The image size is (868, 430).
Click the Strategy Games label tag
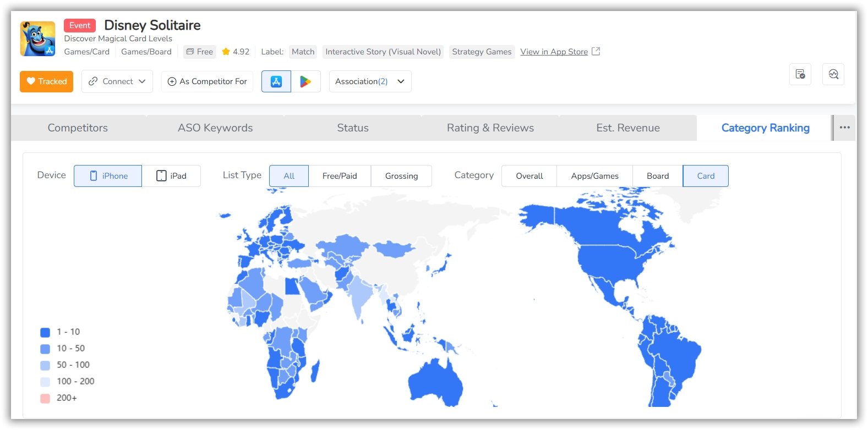[x=482, y=52]
